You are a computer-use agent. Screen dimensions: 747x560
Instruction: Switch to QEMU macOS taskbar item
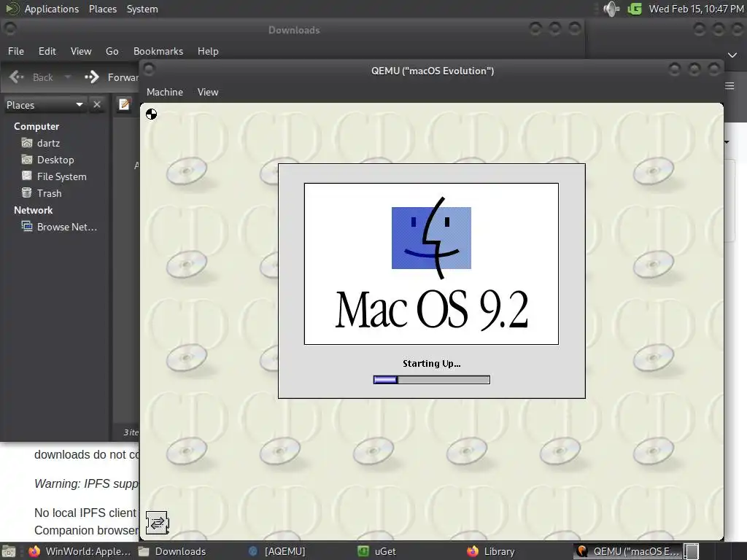pyautogui.click(x=627, y=551)
